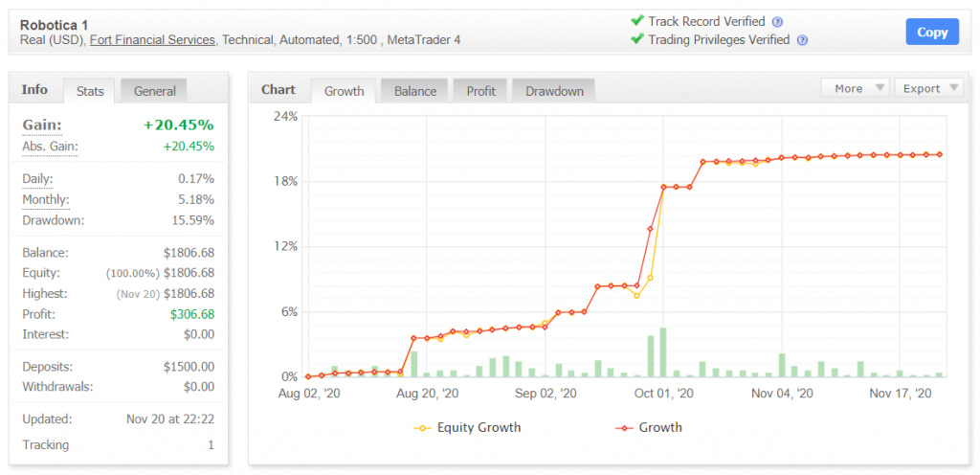Open the Fort Financial Services link
This screenshot has height=475, width=980.
(153, 40)
